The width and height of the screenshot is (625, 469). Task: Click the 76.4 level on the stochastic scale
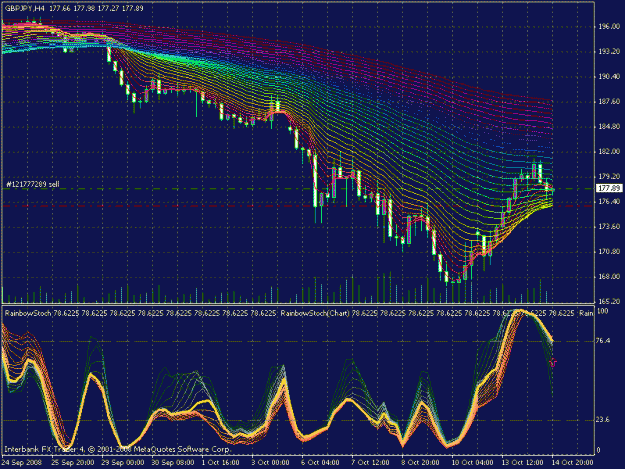(604, 341)
